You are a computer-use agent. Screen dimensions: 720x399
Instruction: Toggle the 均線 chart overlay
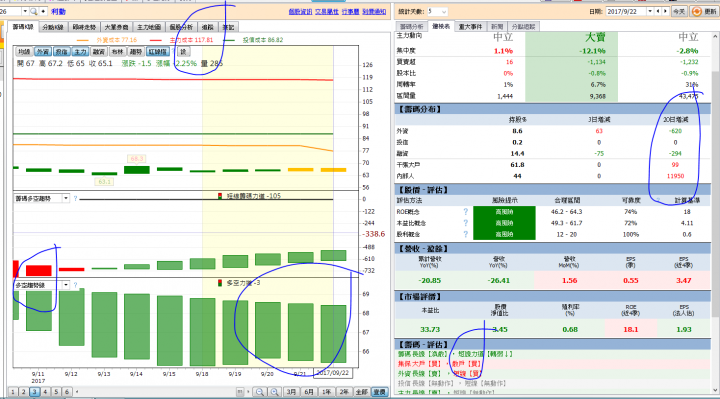pos(24,52)
